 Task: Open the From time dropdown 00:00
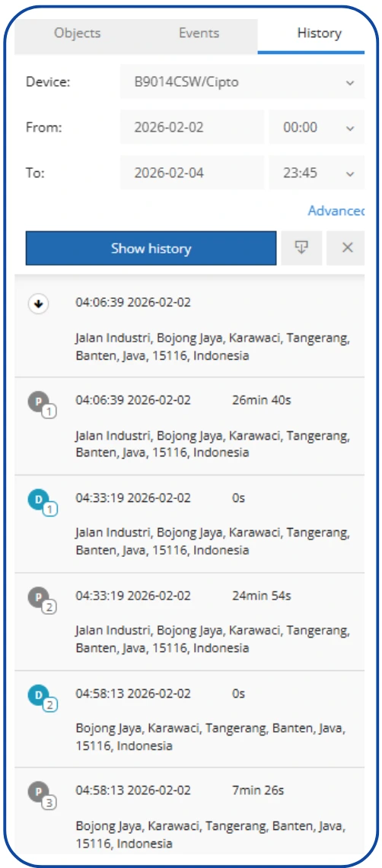point(317,127)
